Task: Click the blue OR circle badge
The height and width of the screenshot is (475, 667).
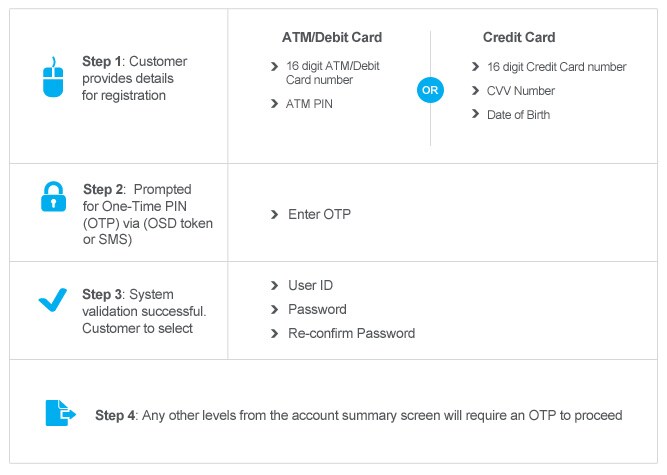Action: click(430, 91)
